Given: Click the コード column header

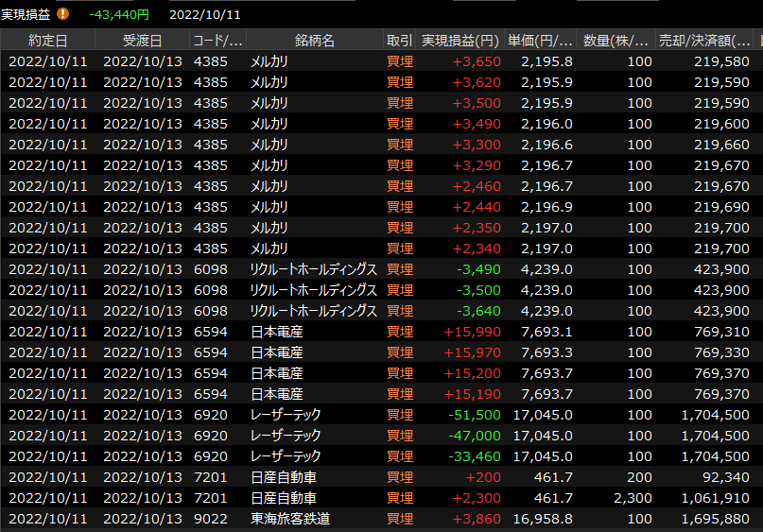Looking at the screenshot, I should tap(217, 41).
